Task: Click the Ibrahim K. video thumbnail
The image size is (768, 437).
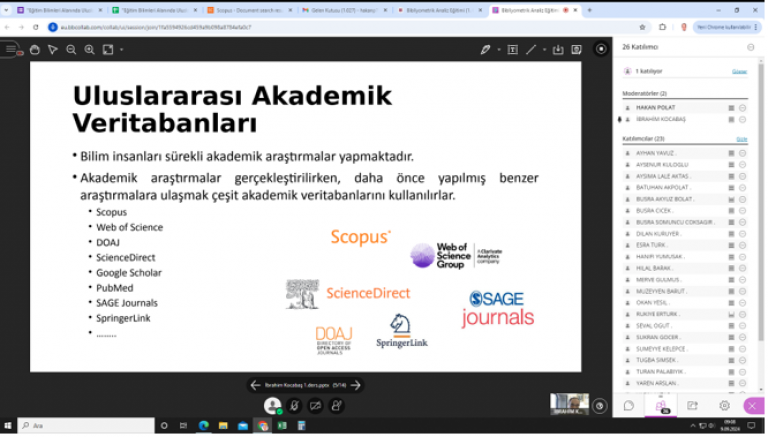Action: coord(569,404)
